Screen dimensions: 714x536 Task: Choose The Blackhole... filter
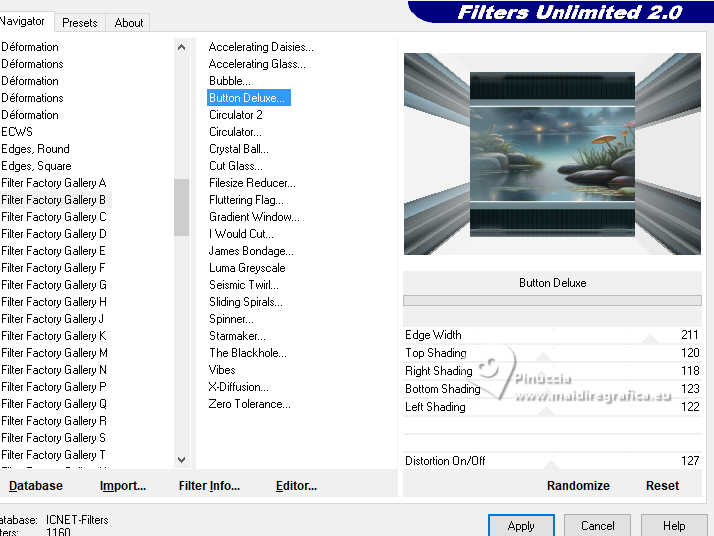(248, 353)
